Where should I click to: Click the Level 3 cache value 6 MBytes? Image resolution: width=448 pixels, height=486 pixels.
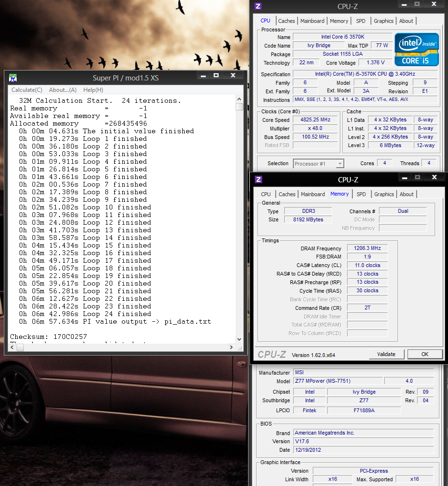tap(390, 145)
